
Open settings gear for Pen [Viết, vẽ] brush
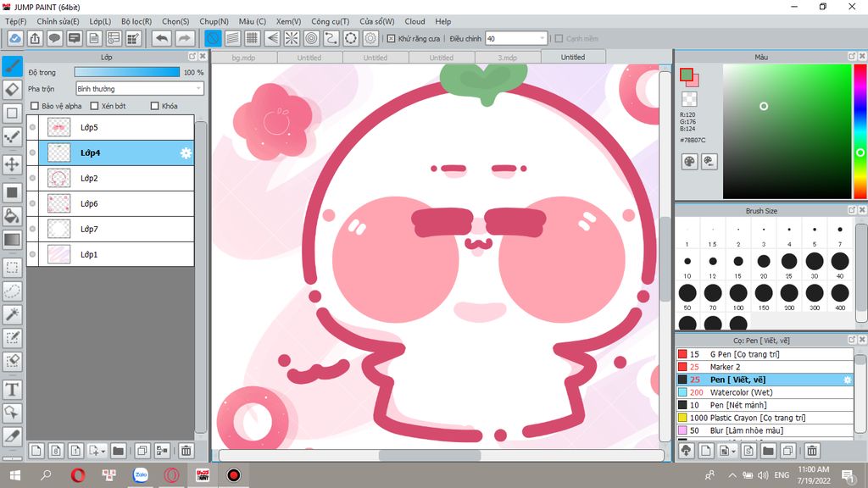click(x=847, y=380)
